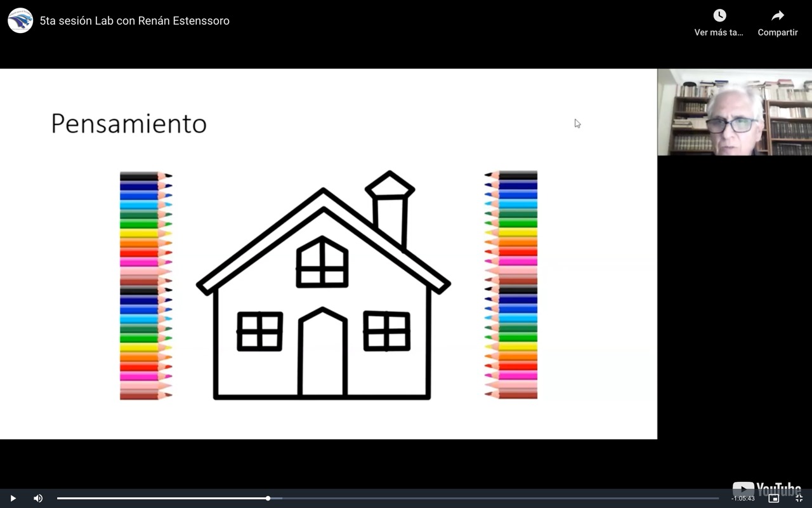The width and height of the screenshot is (812, 508).
Task: Exit fullscreen mode
Action: click(x=799, y=498)
